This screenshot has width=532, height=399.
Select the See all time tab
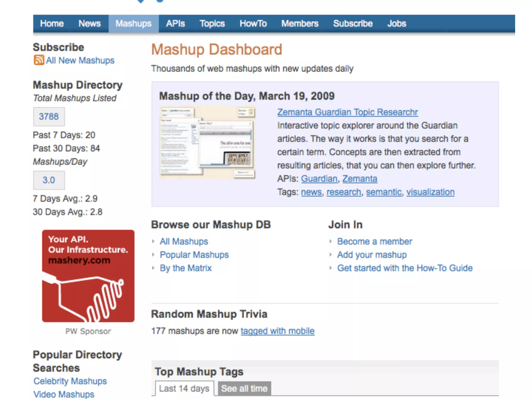244,388
